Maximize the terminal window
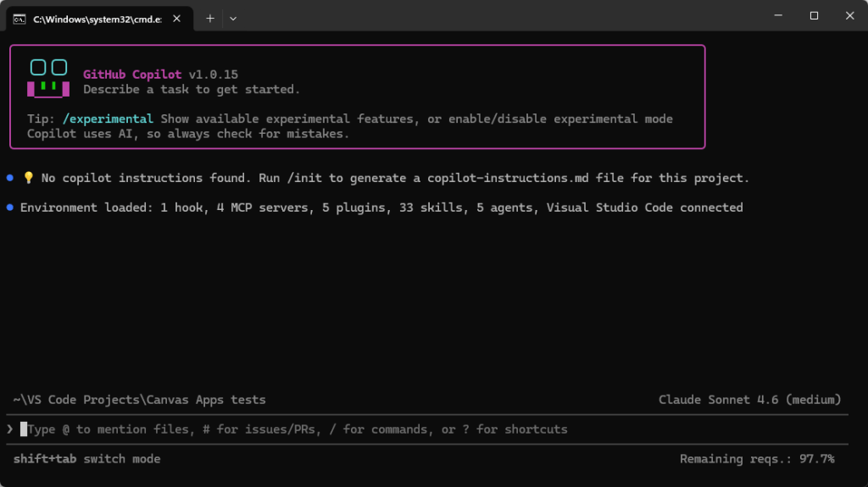 coord(814,15)
